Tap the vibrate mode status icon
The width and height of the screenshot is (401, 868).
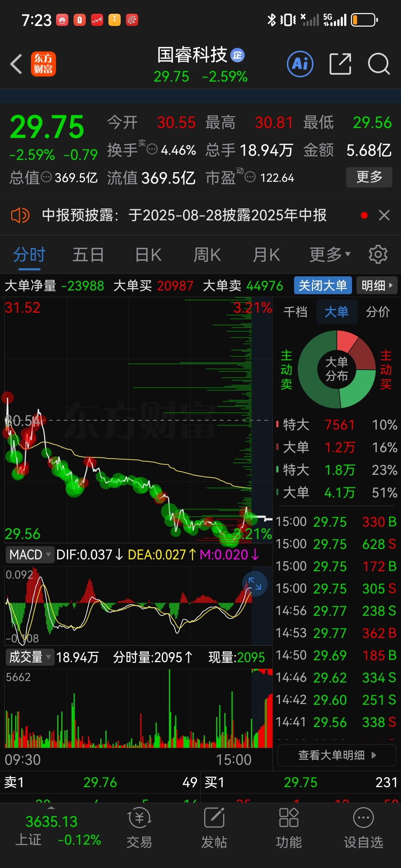[x=288, y=20]
